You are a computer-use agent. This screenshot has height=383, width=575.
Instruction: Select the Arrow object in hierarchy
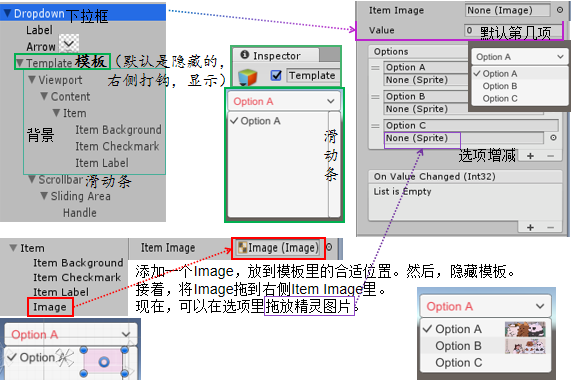coord(40,47)
